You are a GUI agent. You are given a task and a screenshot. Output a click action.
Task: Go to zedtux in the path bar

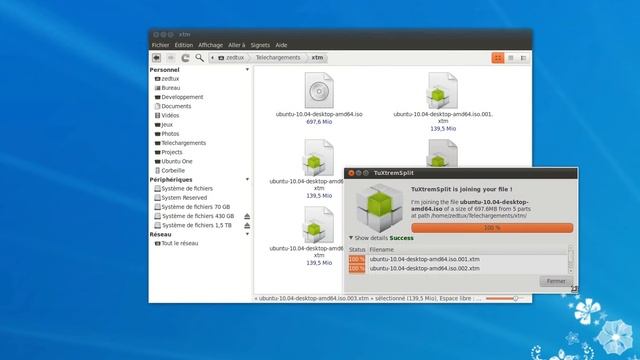pos(231,58)
